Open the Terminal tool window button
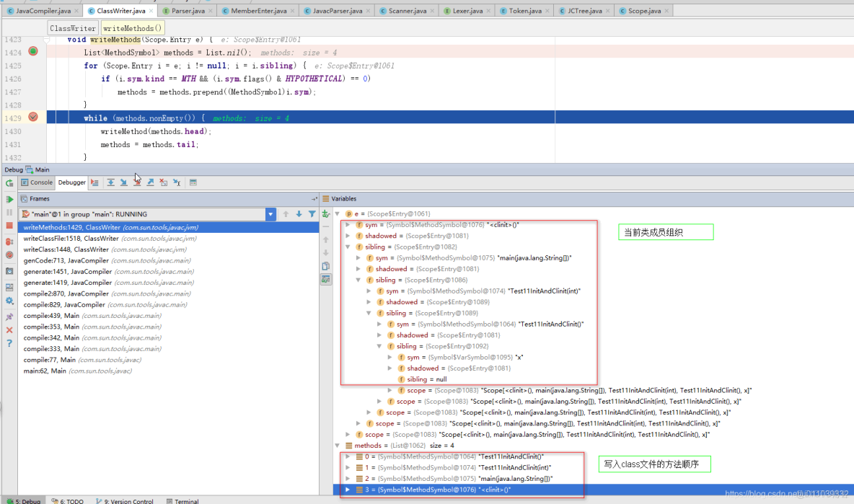Viewport: 854px width, 504px height. pos(182,500)
